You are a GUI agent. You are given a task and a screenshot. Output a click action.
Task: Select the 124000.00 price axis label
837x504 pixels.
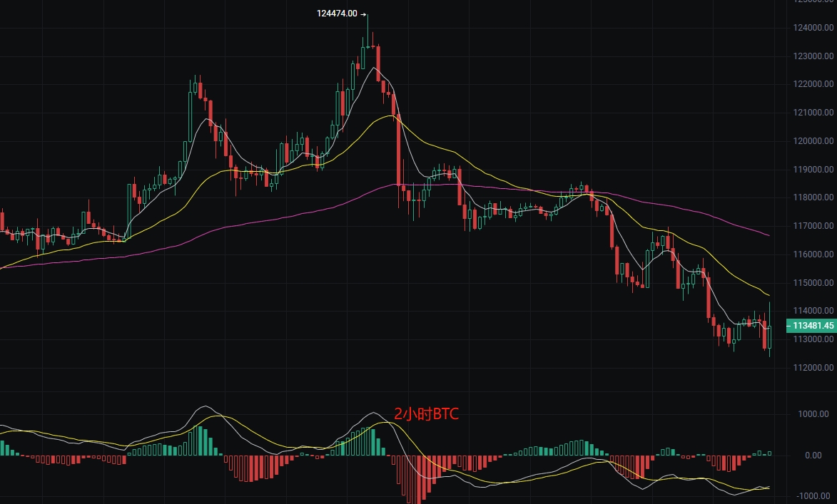(x=813, y=28)
